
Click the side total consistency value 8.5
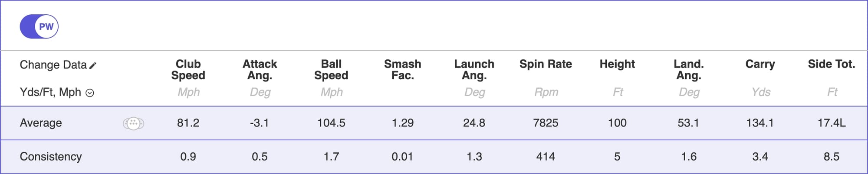(x=831, y=156)
